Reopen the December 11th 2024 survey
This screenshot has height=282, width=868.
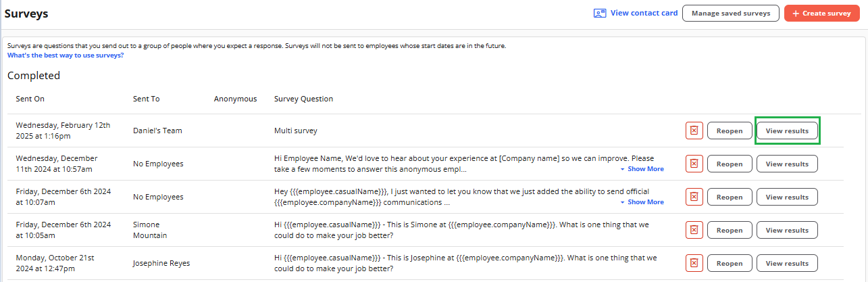pyautogui.click(x=730, y=164)
